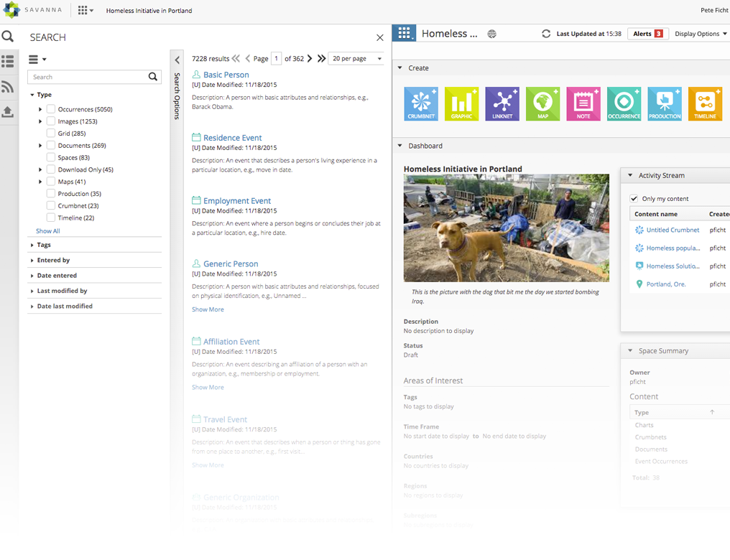Check the Occurrences (5050) checkbox
The image size is (730, 560).
pos(51,109)
